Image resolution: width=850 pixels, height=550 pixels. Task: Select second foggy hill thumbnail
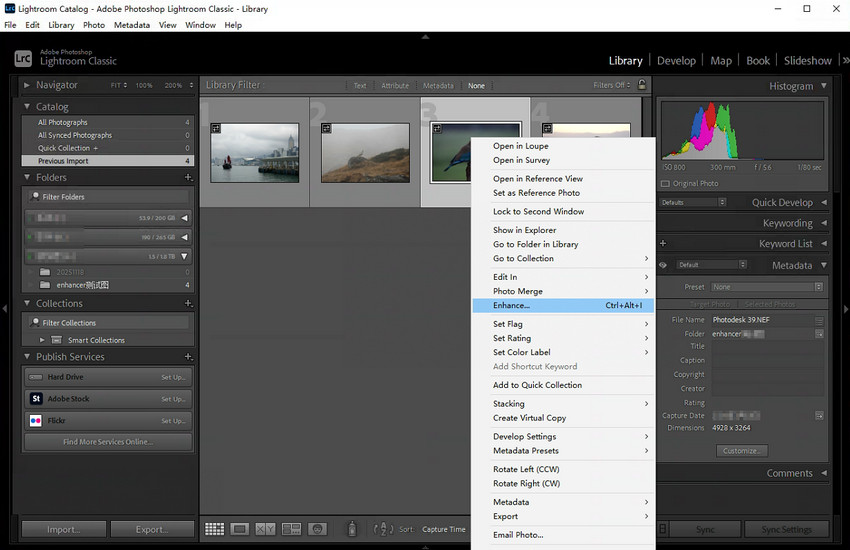[x=365, y=153]
